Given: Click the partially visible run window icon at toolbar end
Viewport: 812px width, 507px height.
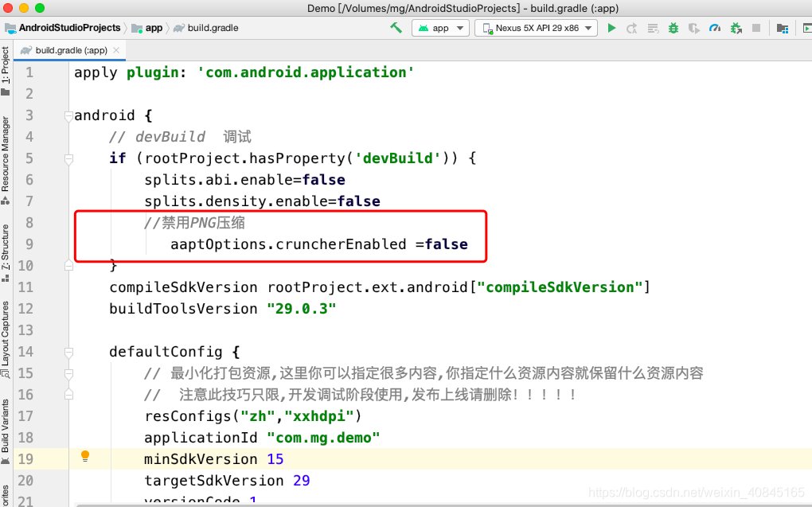Looking at the screenshot, I should coord(807,28).
